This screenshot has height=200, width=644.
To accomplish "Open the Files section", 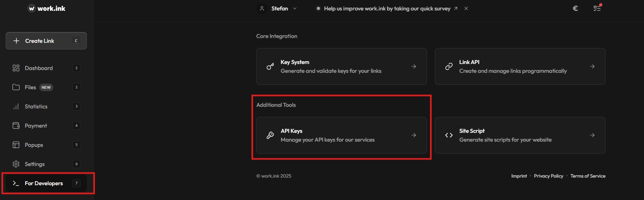I will click(x=30, y=87).
